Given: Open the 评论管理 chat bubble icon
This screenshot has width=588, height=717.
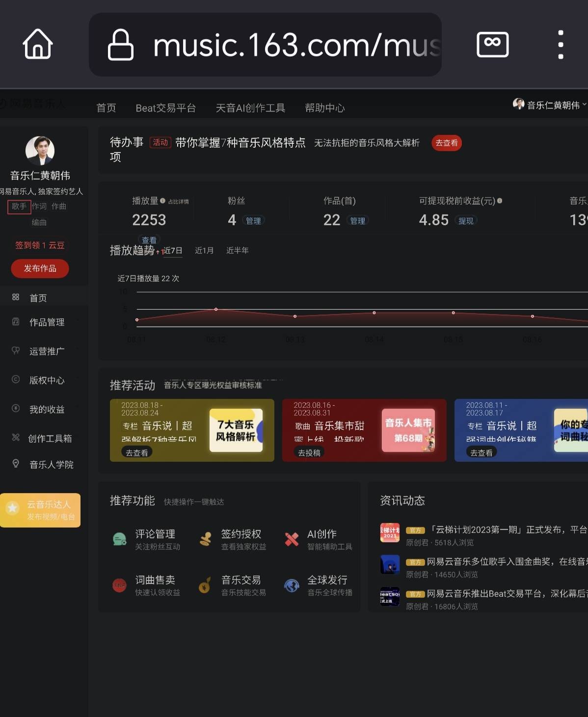Looking at the screenshot, I should pyautogui.click(x=119, y=539).
